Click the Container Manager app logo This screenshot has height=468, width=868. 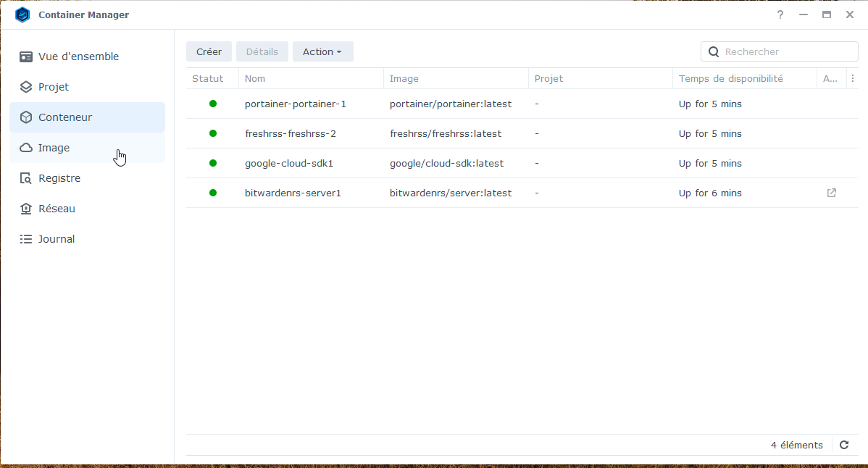22,14
